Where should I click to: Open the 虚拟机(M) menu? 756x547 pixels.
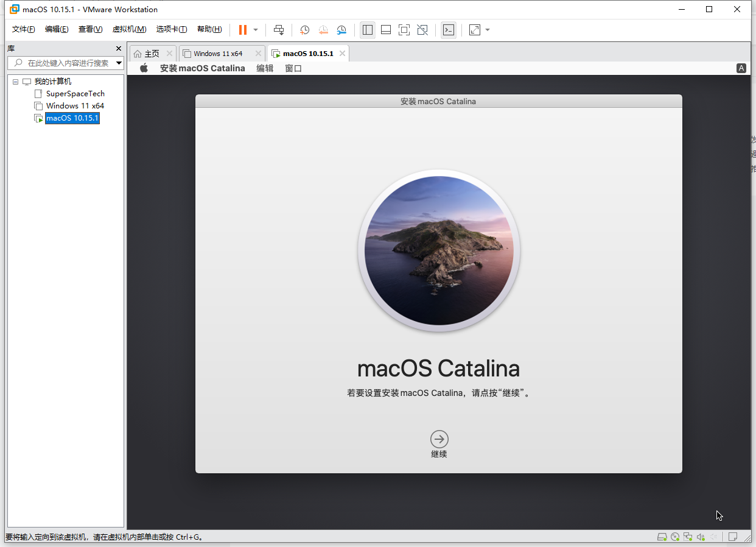click(x=129, y=29)
